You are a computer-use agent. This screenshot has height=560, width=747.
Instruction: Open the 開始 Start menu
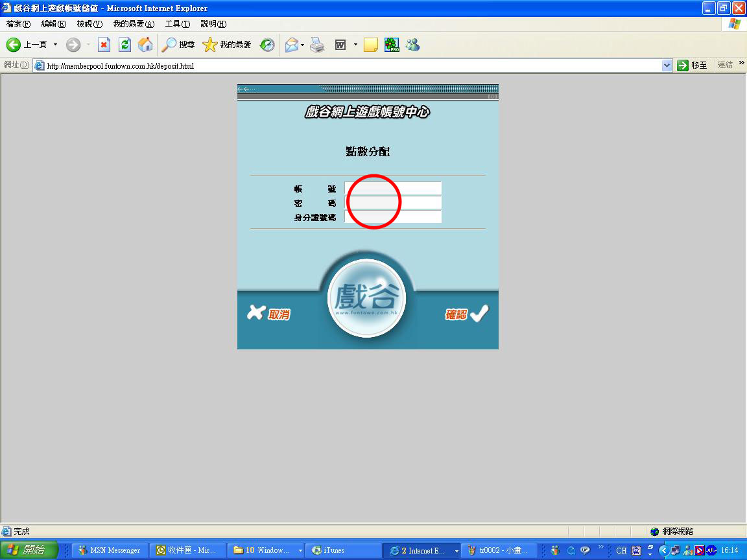tap(29, 550)
